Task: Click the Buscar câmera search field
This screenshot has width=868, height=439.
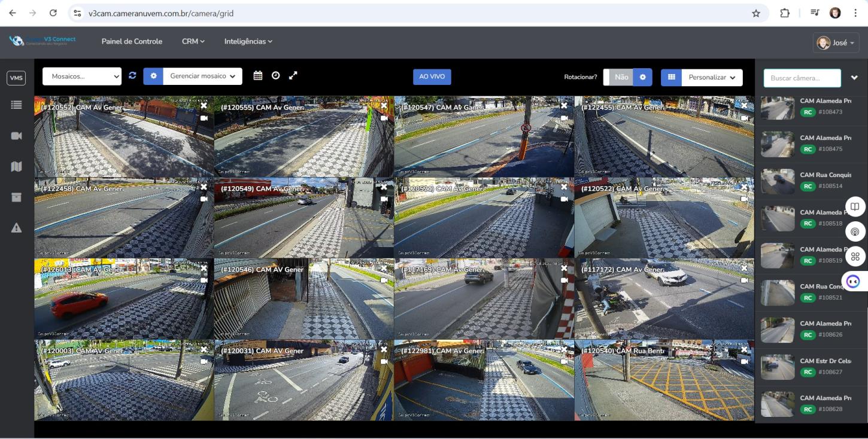Action: coord(802,78)
